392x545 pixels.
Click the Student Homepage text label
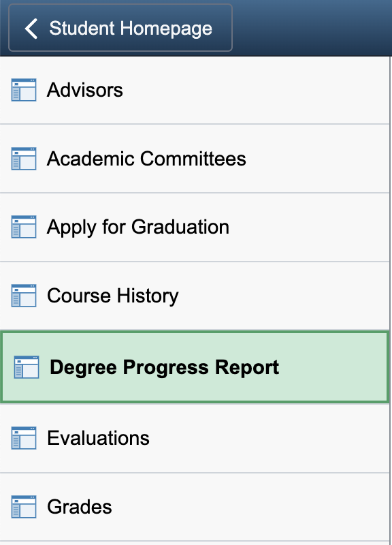(131, 29)
